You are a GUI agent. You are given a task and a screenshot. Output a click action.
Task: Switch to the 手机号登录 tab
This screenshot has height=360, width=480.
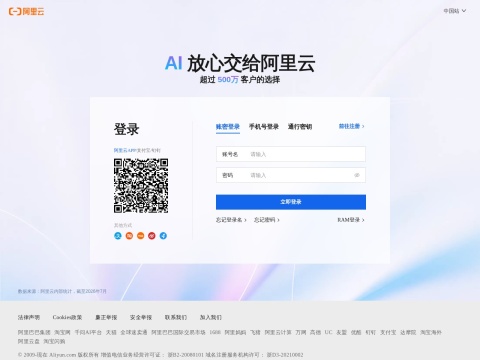pos(264,127)
